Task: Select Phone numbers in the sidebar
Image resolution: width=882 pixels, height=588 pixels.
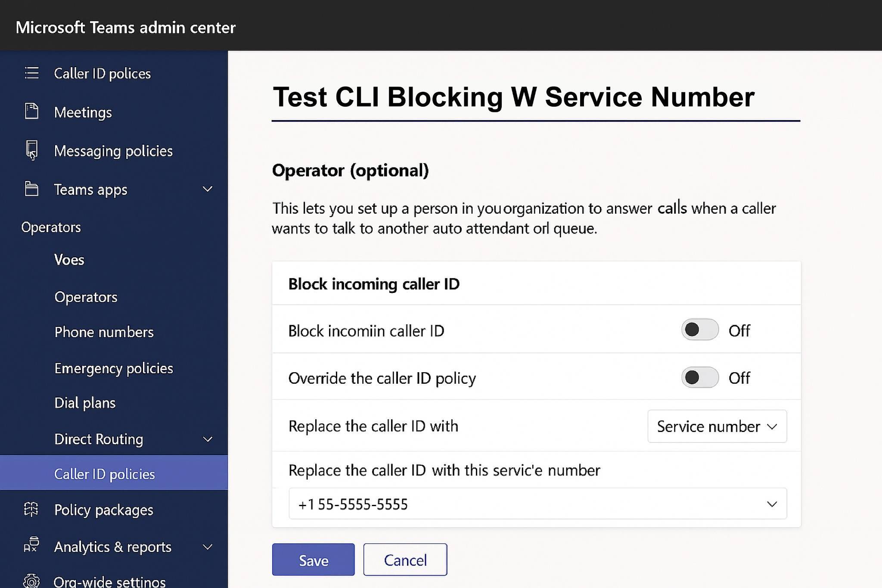Action: 104,332
